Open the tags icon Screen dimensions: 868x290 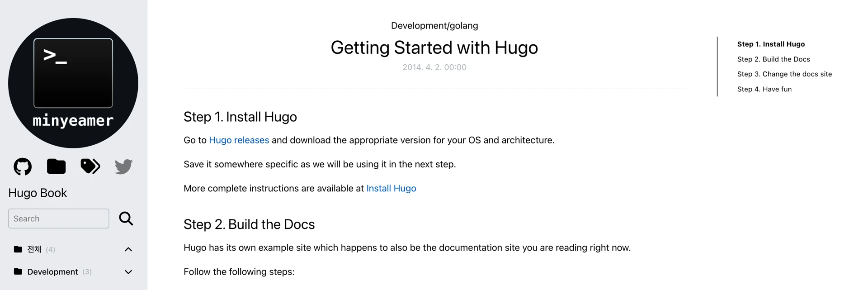click(90, 166)
